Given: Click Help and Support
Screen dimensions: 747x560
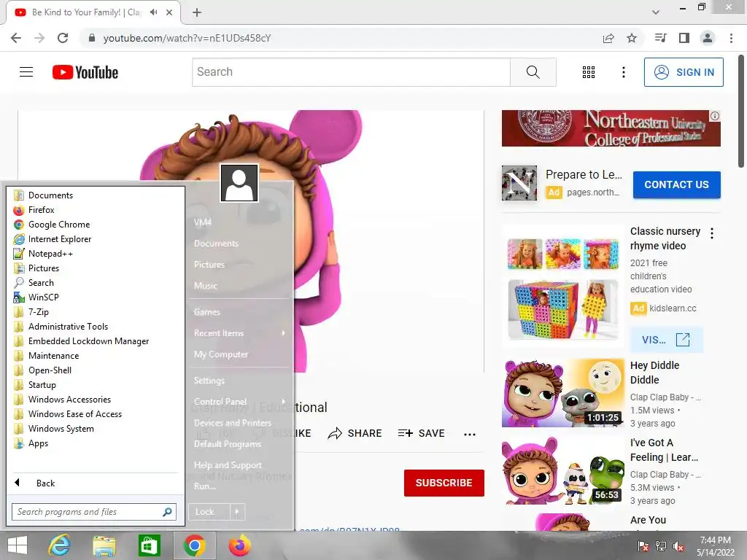Looking at the screenshot, I should 228,465.
